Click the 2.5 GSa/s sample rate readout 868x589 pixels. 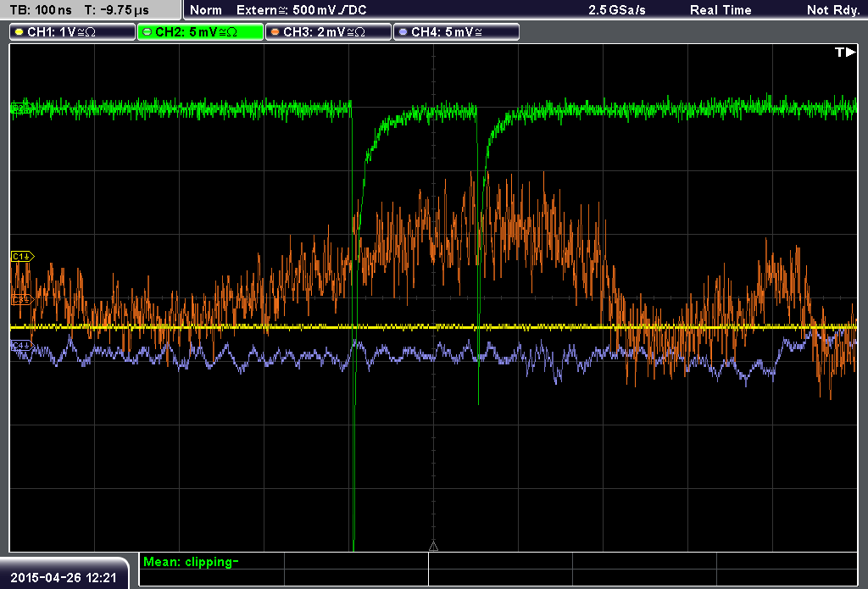[617, 10]
